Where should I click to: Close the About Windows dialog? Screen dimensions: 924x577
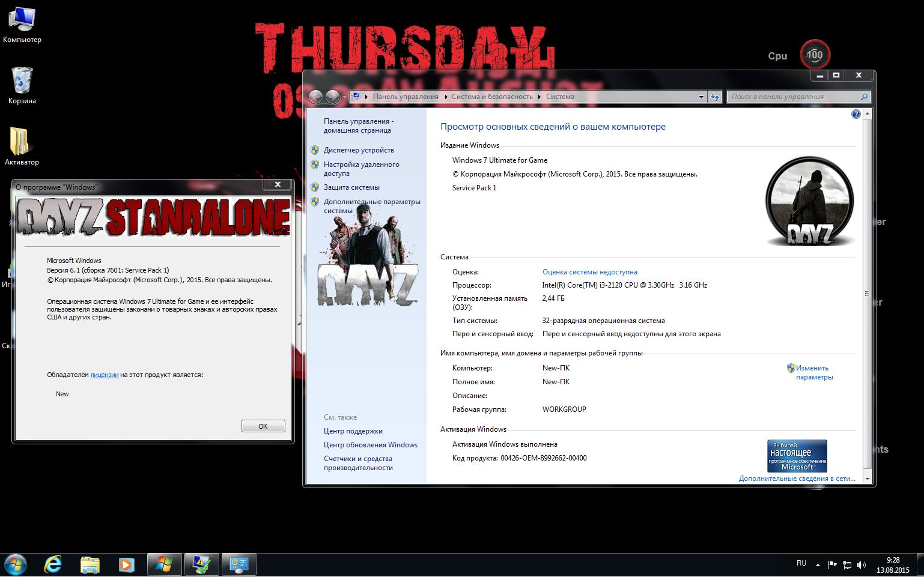[278, 185]
